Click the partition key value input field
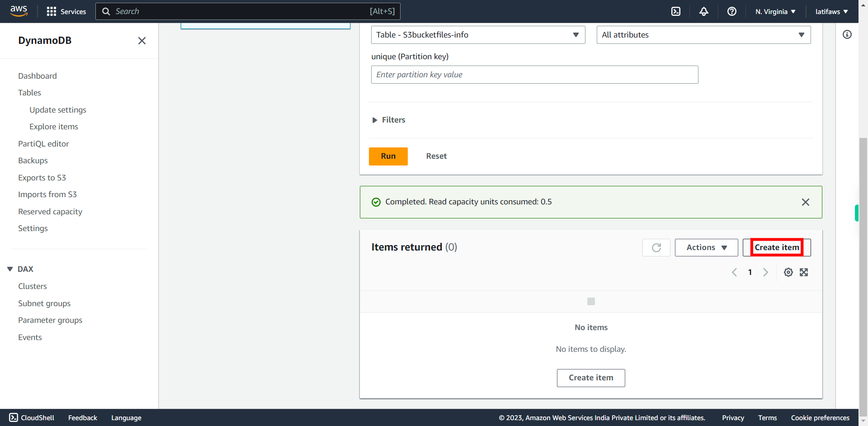Image resolution: width=868 pixels, height=426 pixels. (535, 75)
